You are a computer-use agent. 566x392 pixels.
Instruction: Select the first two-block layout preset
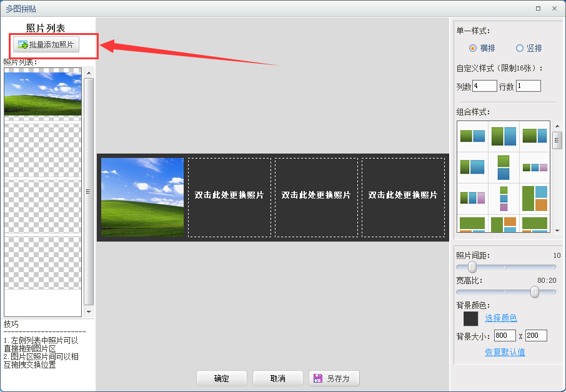[472, 135]
